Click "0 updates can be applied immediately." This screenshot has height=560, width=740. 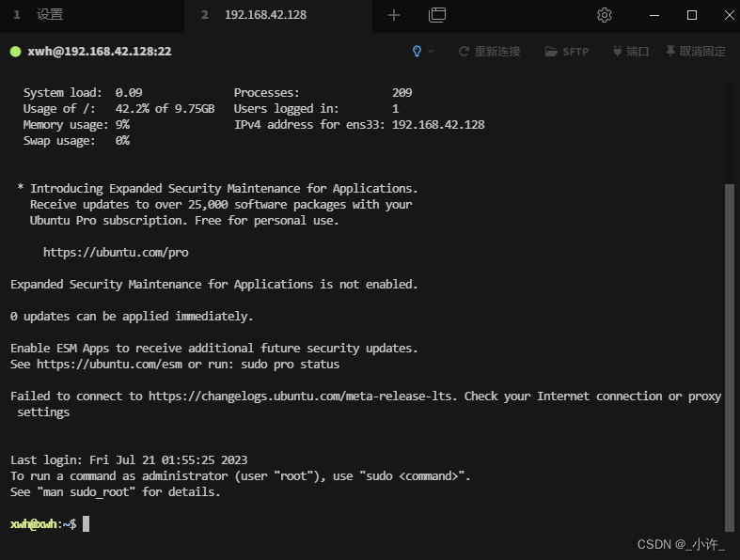coord(132,316)
